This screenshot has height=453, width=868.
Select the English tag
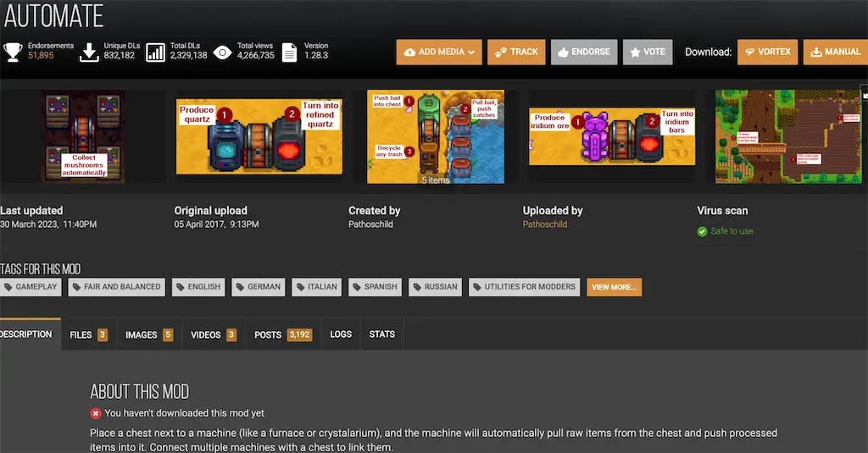198,287
